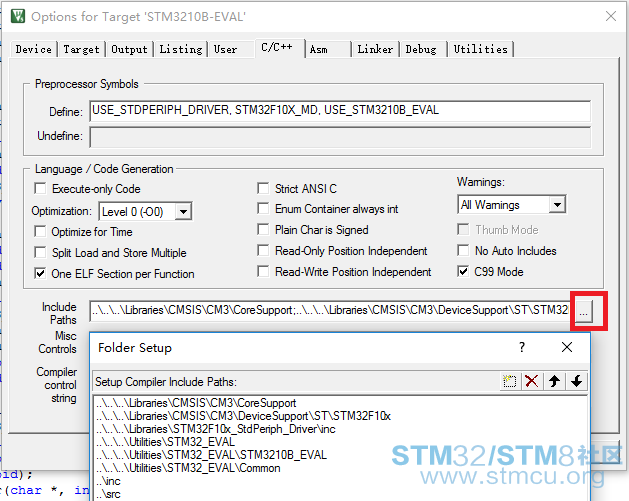Toggle Optimize for Time checkbox
This screenshot has width=629, height=501.
coord(40,231)
